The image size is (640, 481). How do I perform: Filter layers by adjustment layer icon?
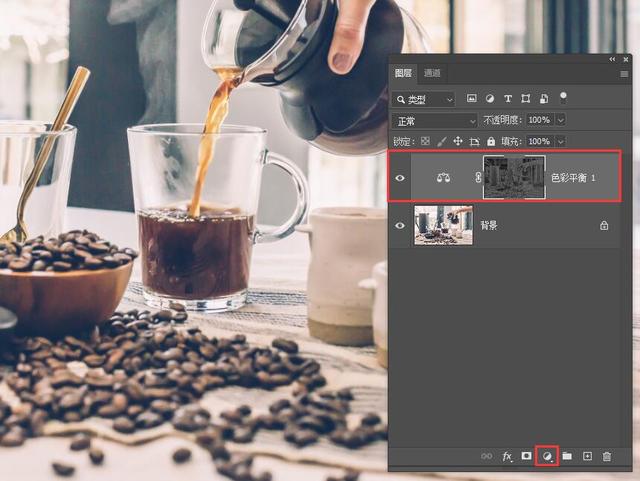[x=490, y=98]
